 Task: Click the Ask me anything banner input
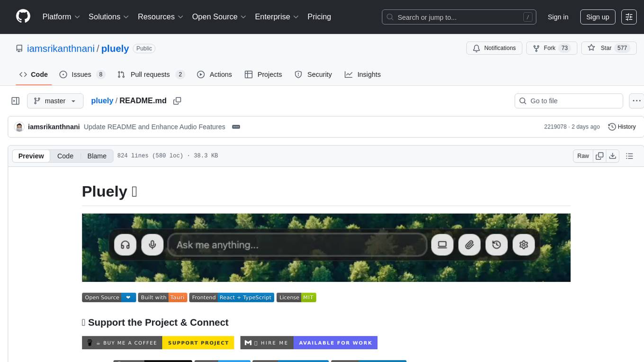tap(297, 245)
